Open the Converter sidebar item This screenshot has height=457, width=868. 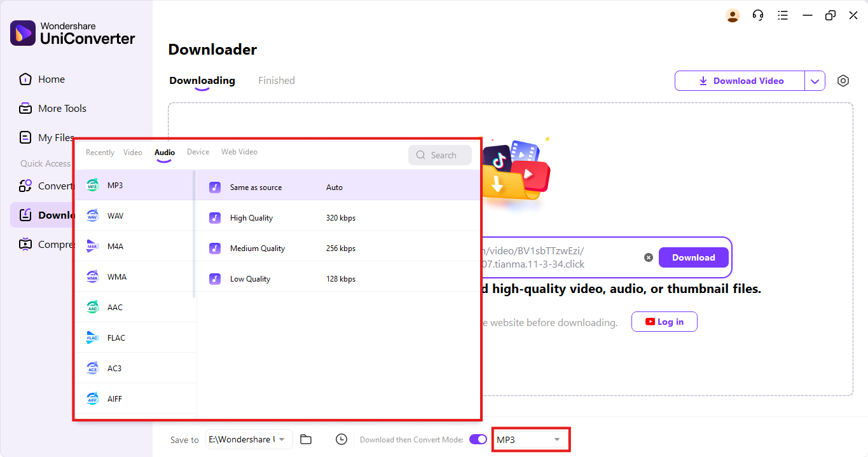pos(46,186)
